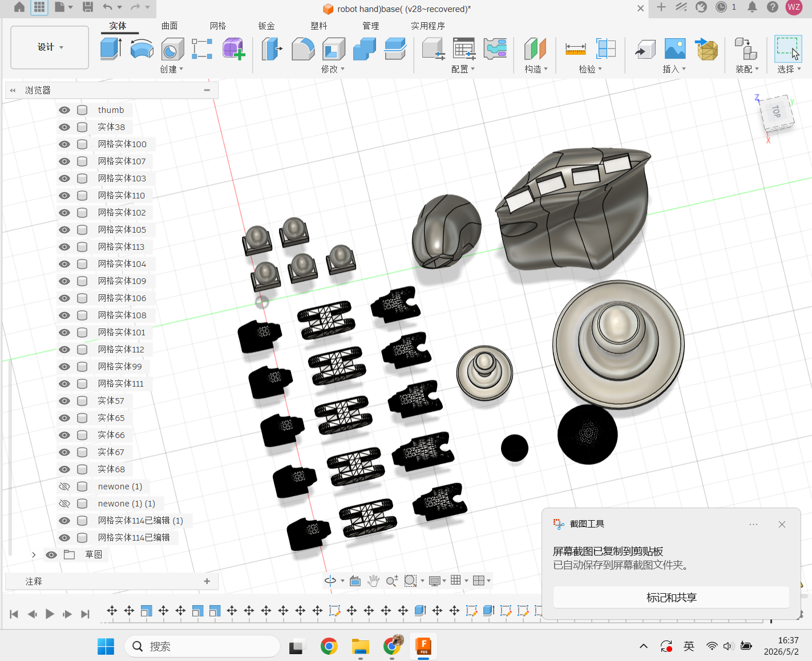812x661 pixels.
Task: Switch to the 钣金 tab
Action: [266, 26]
